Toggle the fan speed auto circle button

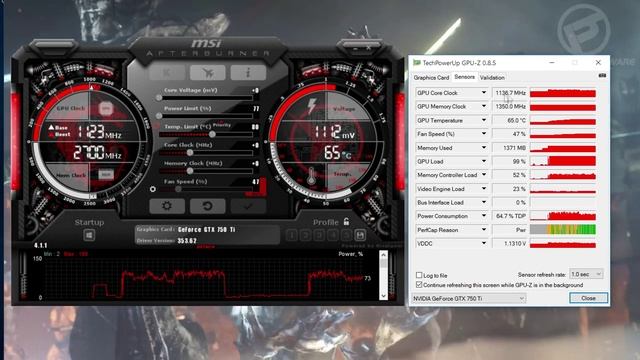(x=153, y=189)
